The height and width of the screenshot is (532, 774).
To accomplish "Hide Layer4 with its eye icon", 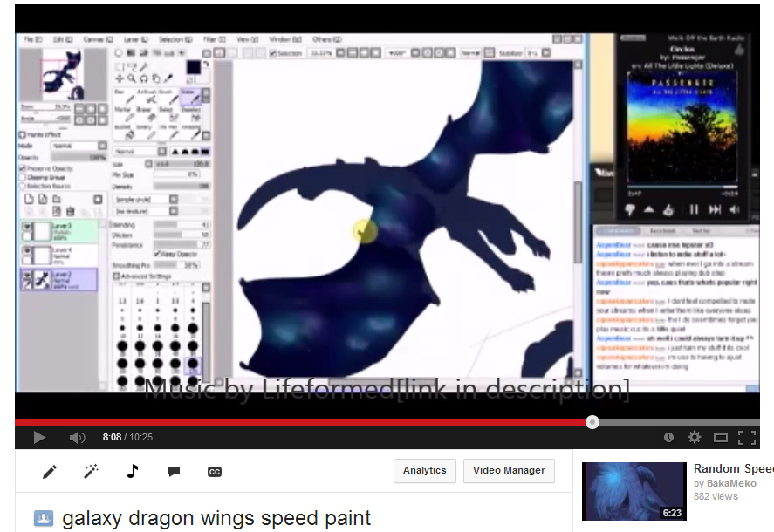I will [28, 251].
